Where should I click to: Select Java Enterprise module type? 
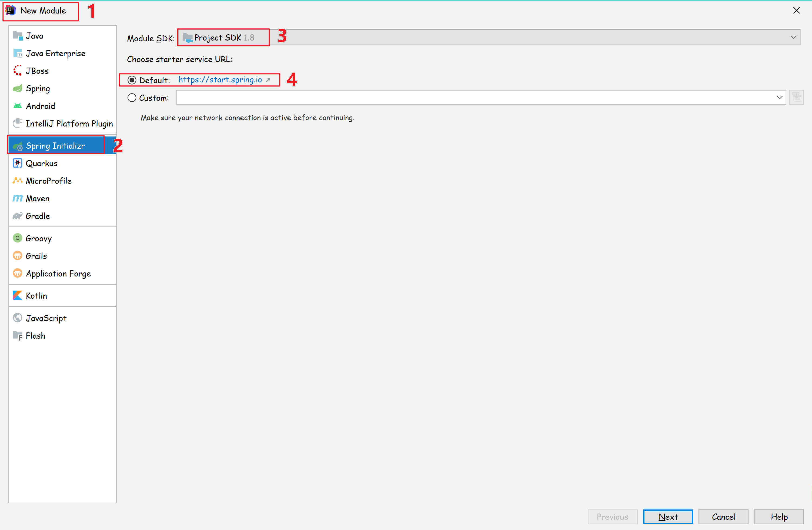click(55, 53)
